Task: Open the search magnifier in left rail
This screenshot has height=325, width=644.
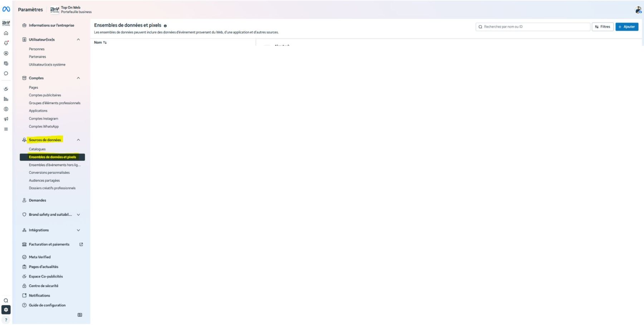Action: pyautogui.click(x=6, y=301)
